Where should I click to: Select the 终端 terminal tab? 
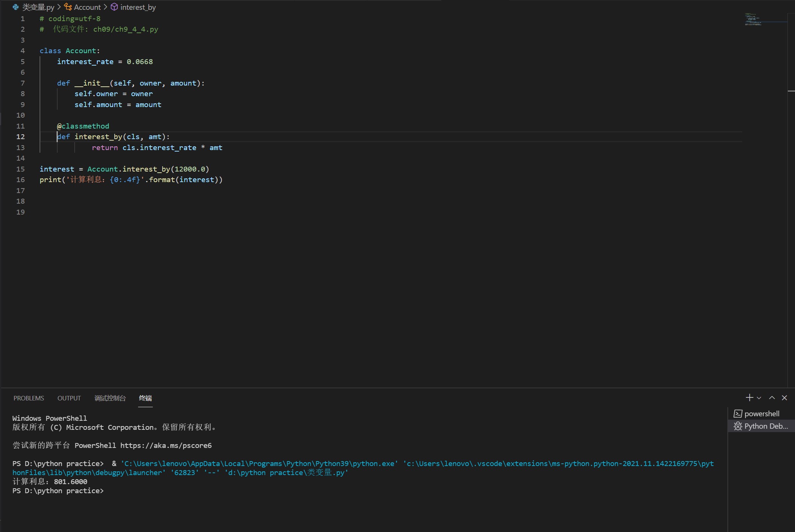[x=145, y=398]
